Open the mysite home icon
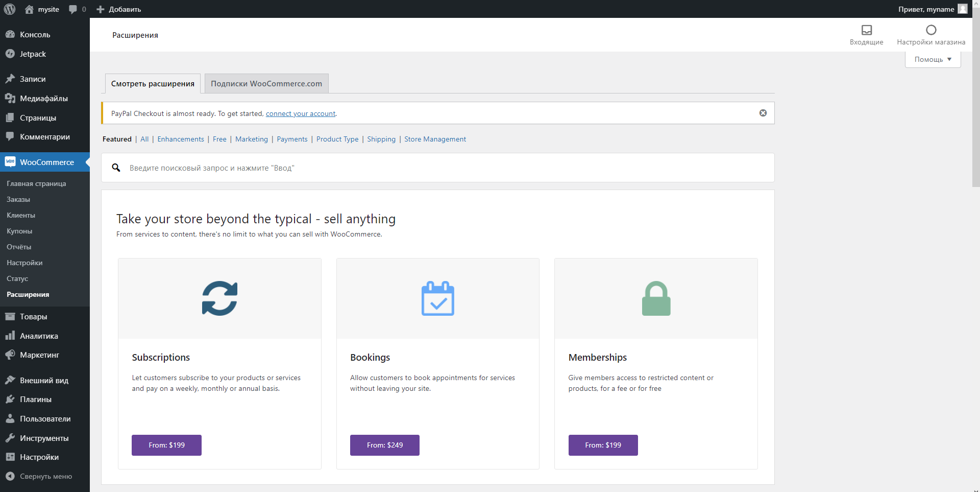The image size is (980, 492). pos(29,9)
